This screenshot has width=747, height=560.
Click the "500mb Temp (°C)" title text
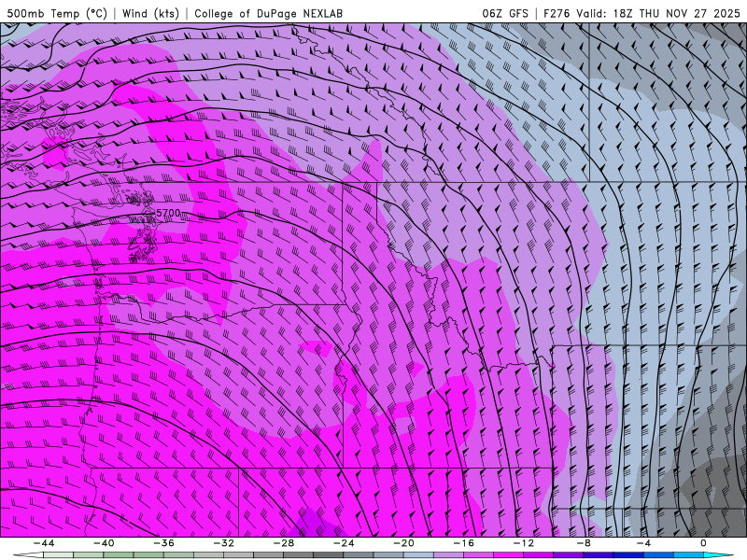tap(57, 13)
